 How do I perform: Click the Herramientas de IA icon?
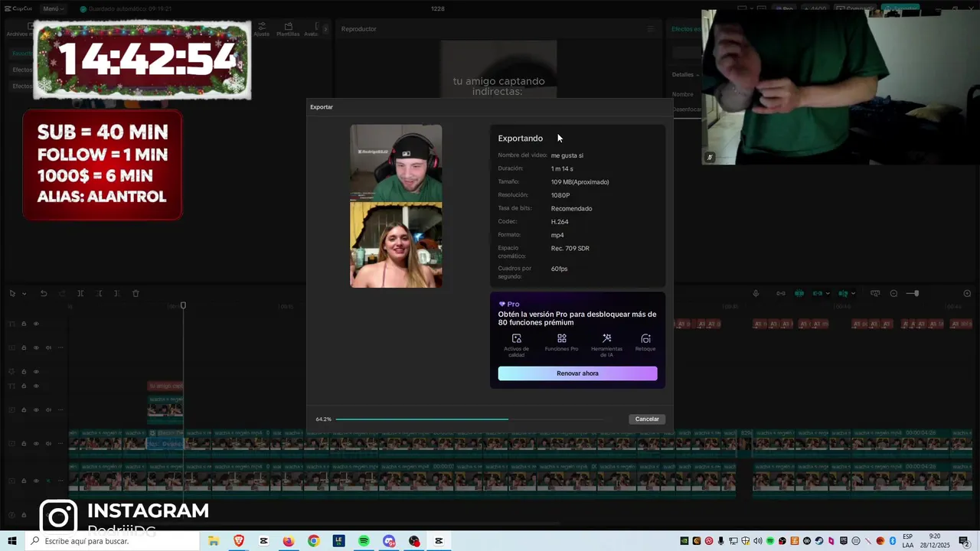tap(606, 338)
